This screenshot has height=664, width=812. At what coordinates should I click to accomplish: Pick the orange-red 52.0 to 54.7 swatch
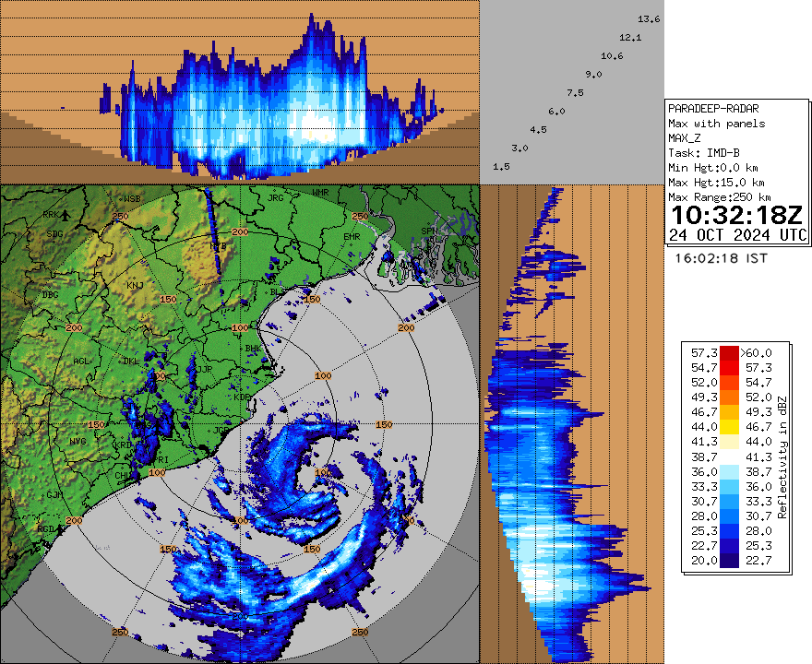(729, 383)
